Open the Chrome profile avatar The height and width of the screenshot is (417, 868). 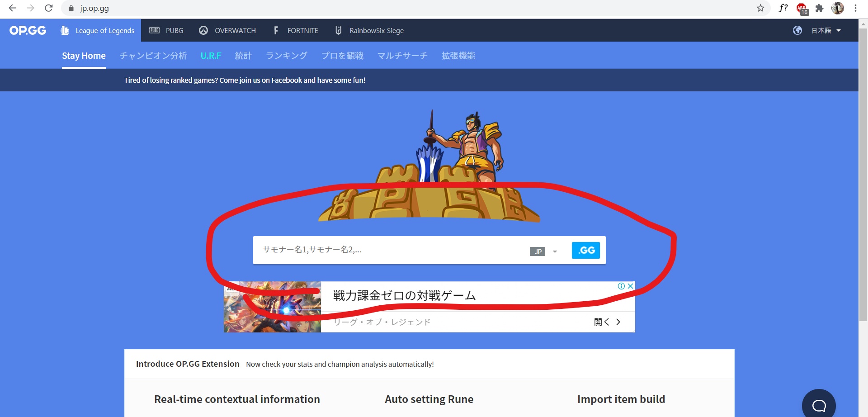coord(837,8)
